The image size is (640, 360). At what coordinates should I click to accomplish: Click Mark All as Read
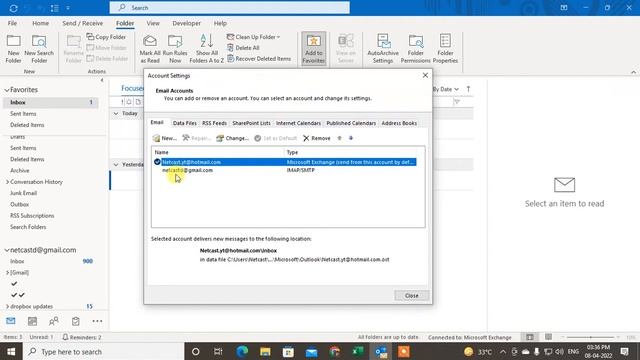pos(150,49)
